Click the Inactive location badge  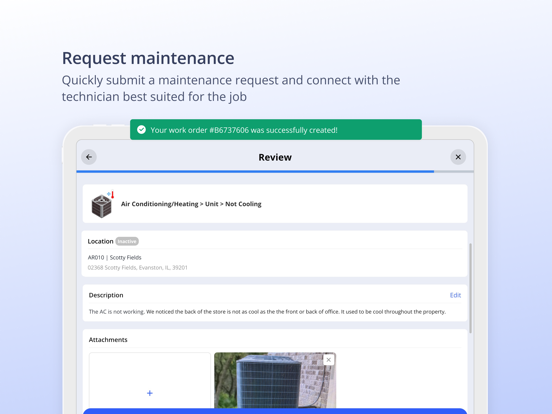point(127,241)
